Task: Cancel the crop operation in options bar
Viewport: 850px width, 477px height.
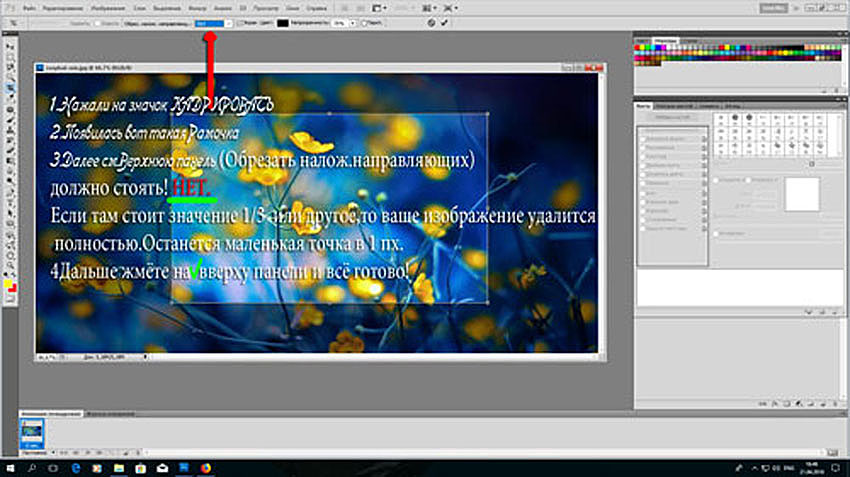Action: [430, 21]
